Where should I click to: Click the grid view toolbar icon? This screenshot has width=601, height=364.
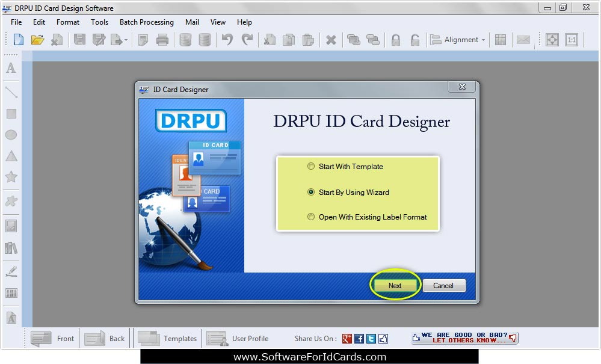[x=500, y=40]
